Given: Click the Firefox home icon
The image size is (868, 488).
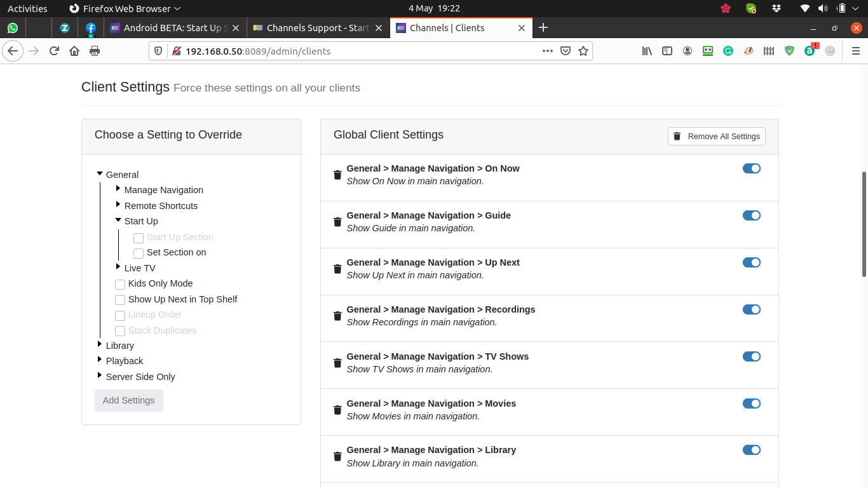Looking at the screenshot, I should coord(74,51).
